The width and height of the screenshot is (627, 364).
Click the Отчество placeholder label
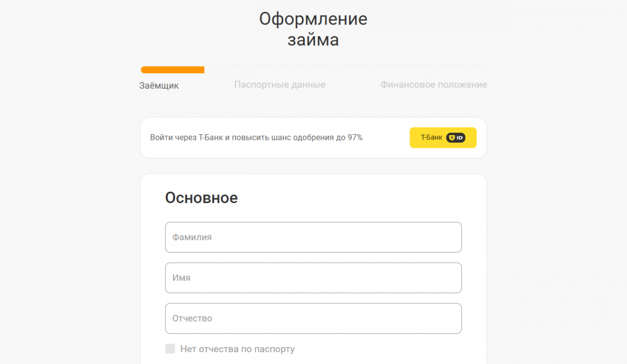[x=192, y=319]
